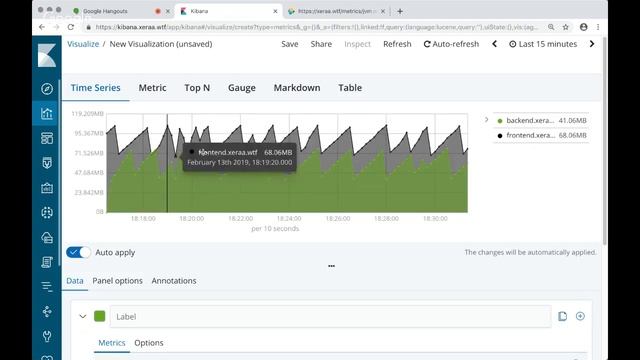Clone the series with copy icon
The image size is (640, 360).
pos(562,316)
